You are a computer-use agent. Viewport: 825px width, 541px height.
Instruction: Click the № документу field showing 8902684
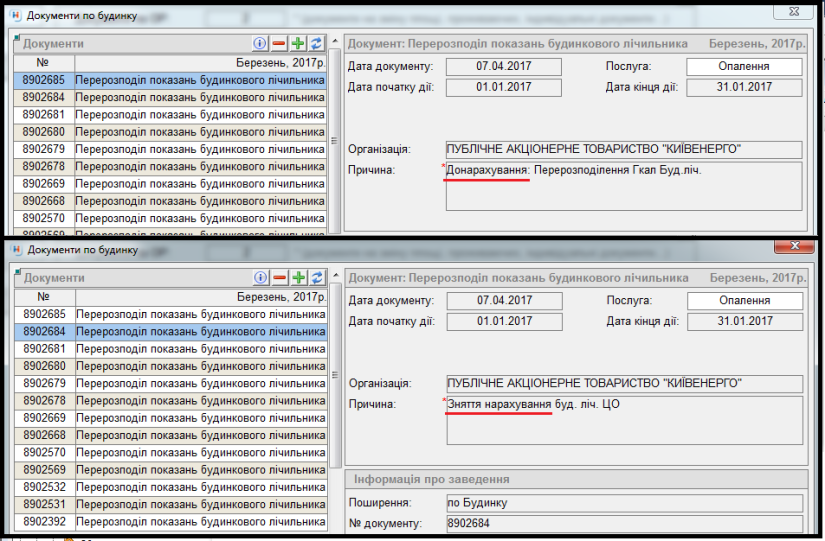pyautogui.click(x=623, y=522)
